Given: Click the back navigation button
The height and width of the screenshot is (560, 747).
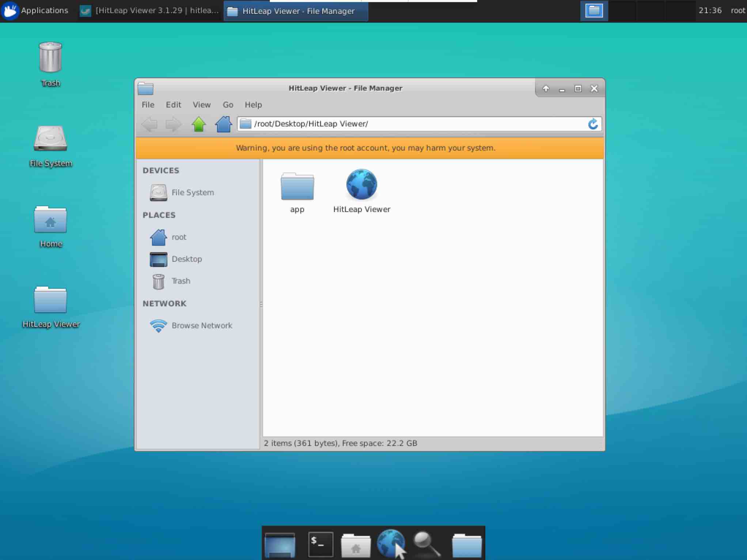Looking at the screenshot, I should [x=149, y=124].
